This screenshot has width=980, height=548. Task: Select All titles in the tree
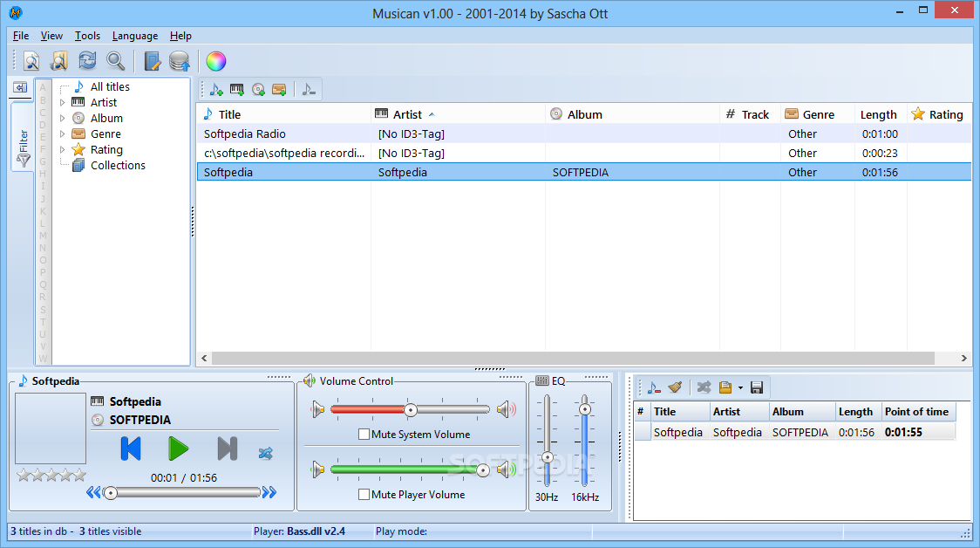(x=110, y=87)
